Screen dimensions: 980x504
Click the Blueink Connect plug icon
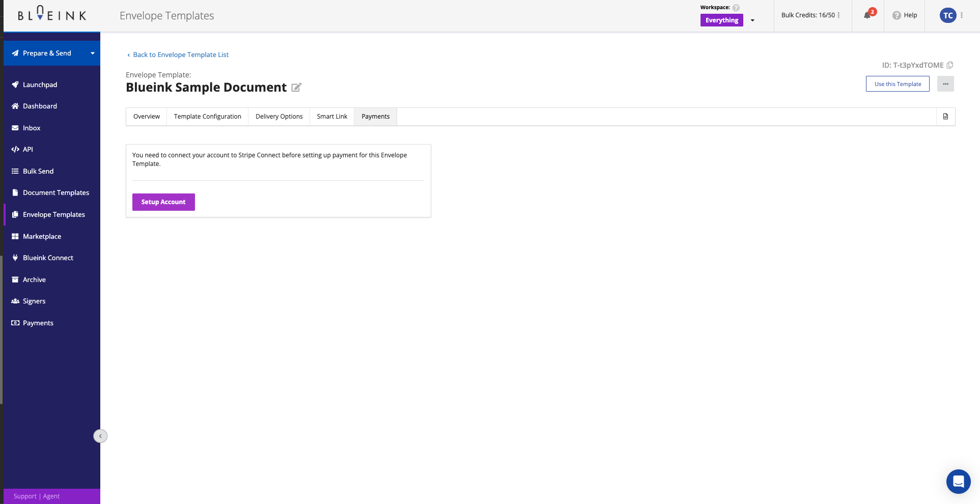tap(15, 258)
